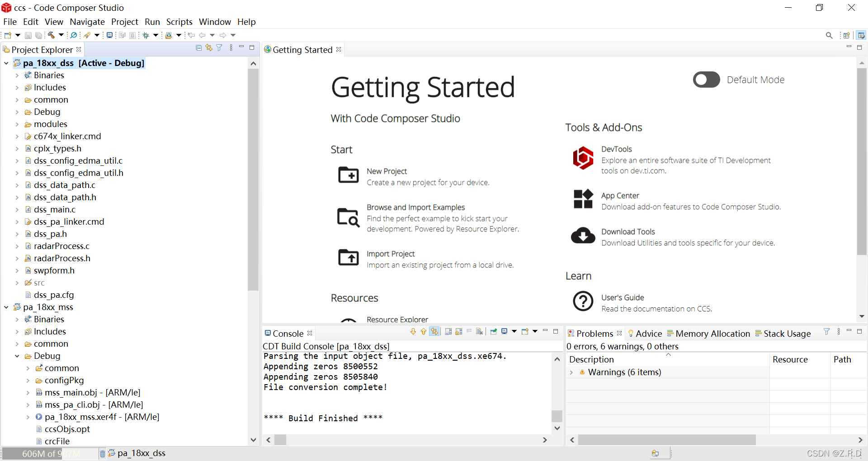Click the Problems view horizontal scrollbar
The image size is (868, 461).
667,440
